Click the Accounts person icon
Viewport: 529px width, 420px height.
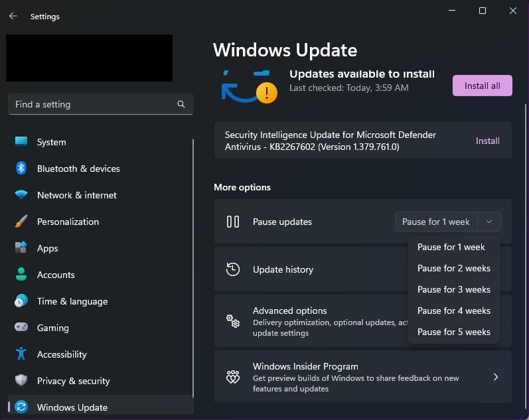21,274
